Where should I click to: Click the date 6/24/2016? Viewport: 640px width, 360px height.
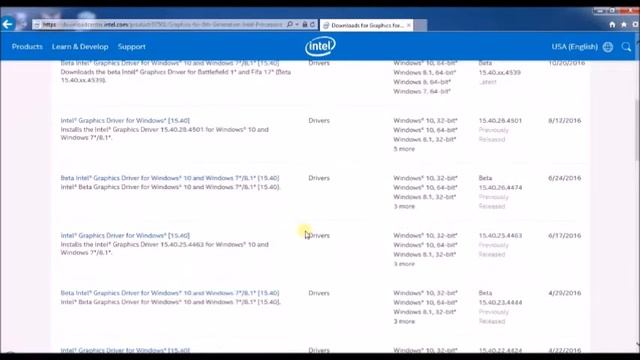pyautogui.click(x=564, y=178)
